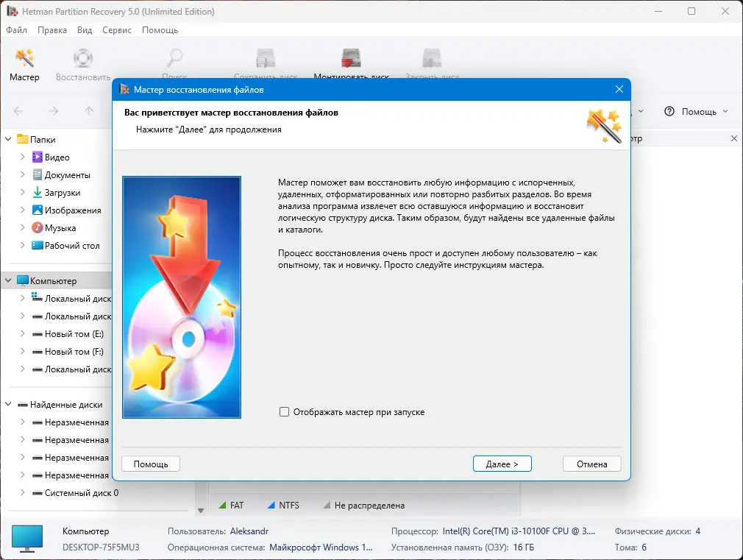This screenshot has height=560, width=743.
Task: Collapse the Компьютер tree section
Action: tap(8, 280)
